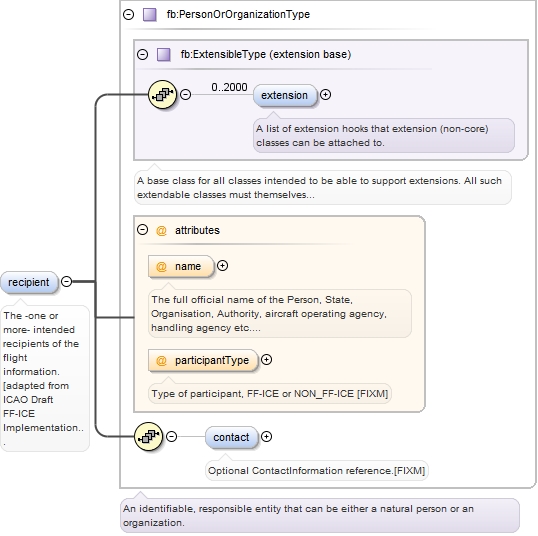This screenshot has width=538, height=536.
Task: Select the sequence compositor icon beside contact
Action: click(x=148, y=436)
